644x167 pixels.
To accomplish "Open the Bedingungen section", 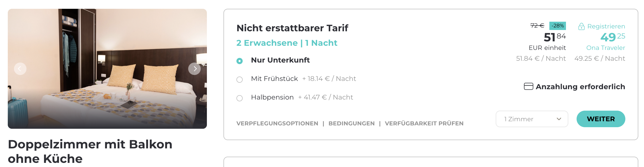I will (x=352, y=124).
